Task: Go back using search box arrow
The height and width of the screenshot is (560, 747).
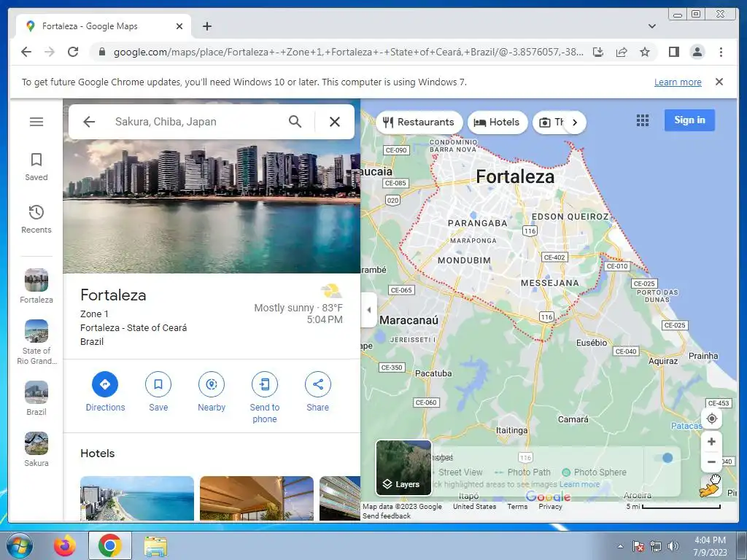Action: tap(89, 122)
